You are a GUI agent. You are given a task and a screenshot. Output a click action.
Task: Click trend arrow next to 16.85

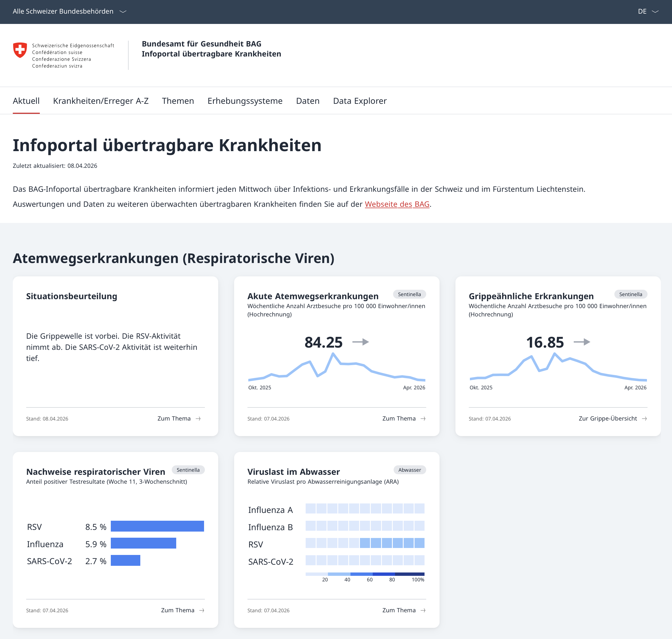(x=582, y=342)
